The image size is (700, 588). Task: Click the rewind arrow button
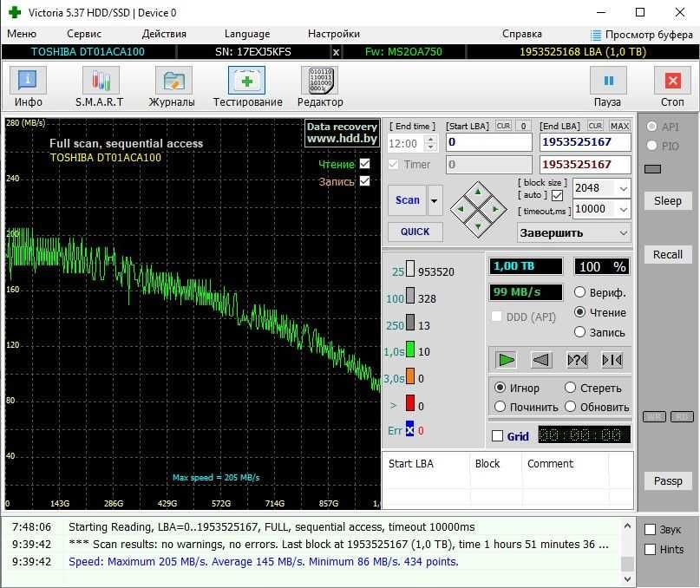(x=541, y=360)
